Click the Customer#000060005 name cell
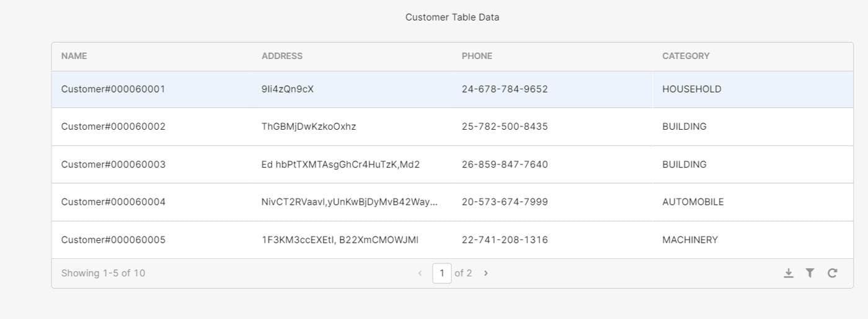Screen dimensions: 868x319 click(113, 240)
